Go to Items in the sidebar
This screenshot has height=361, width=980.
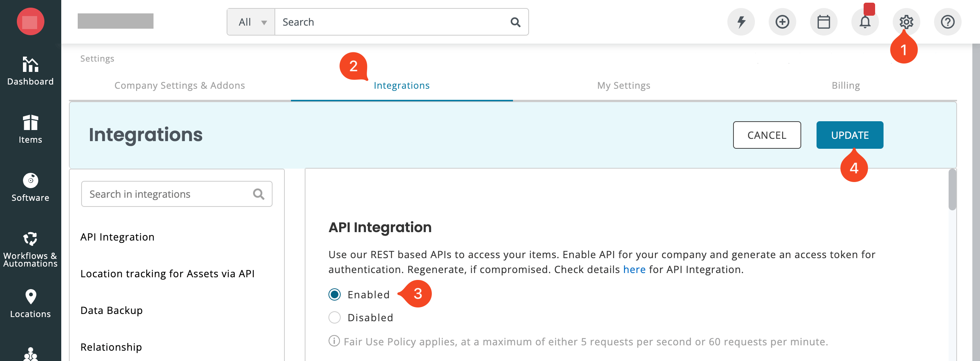pyautogui.click(x=30, y=129)
